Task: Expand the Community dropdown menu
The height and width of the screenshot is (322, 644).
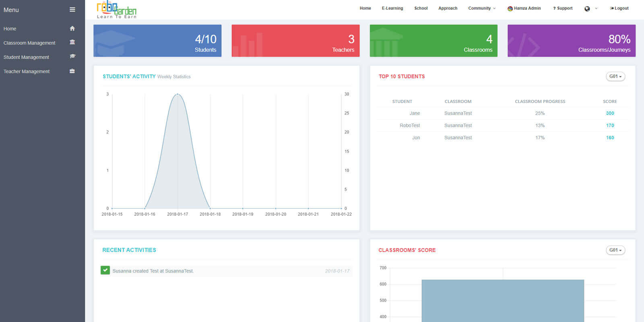Action: pos(482,8)
